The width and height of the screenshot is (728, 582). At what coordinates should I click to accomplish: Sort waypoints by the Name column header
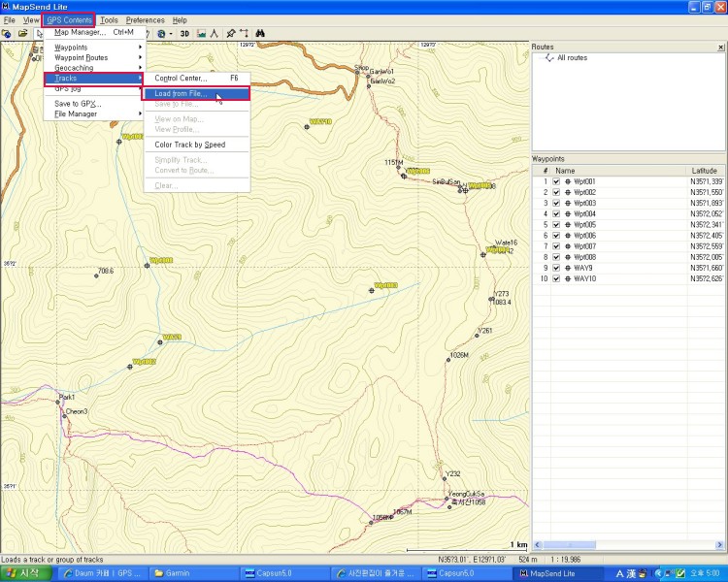618,171
